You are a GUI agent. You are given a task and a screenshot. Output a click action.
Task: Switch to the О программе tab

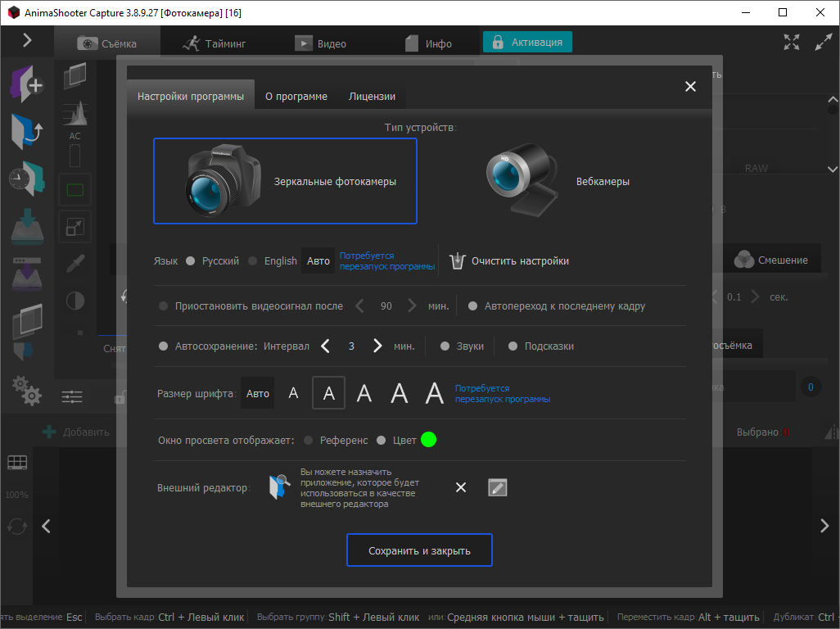click(296, 97)
